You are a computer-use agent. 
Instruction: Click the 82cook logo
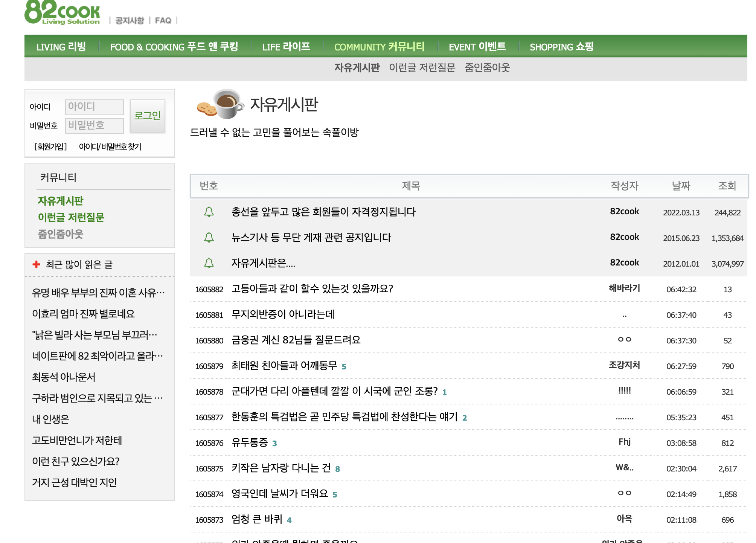pos(62,12)
